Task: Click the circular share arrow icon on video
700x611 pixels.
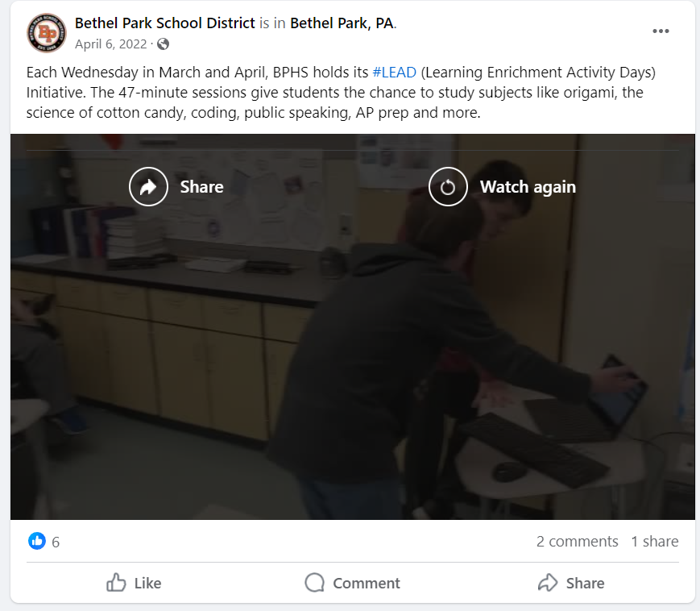Action: 149,187
